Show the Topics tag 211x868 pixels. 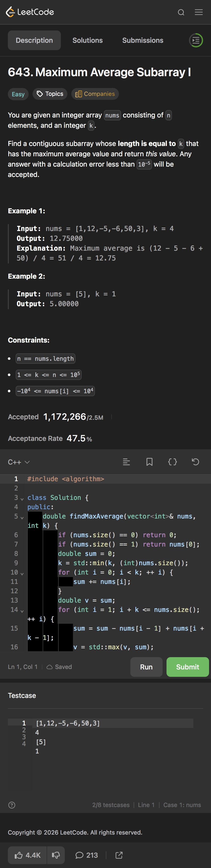(50, 94)
